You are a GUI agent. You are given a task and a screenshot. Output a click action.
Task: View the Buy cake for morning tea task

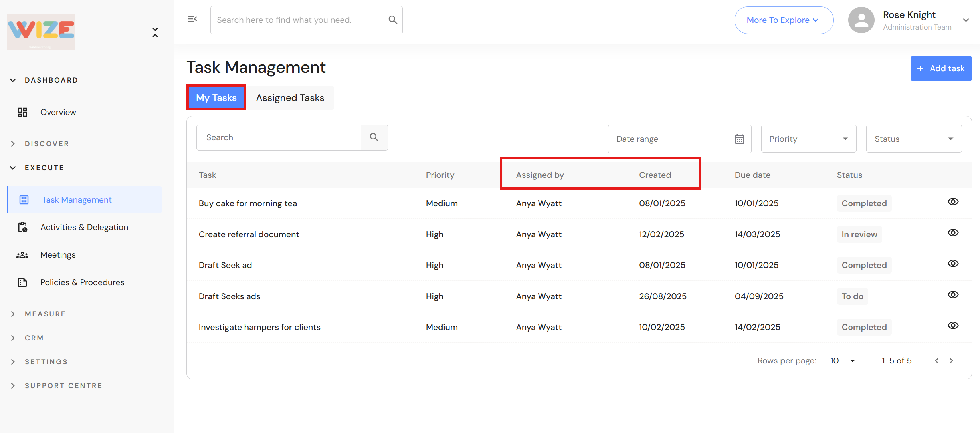[953, 202]
